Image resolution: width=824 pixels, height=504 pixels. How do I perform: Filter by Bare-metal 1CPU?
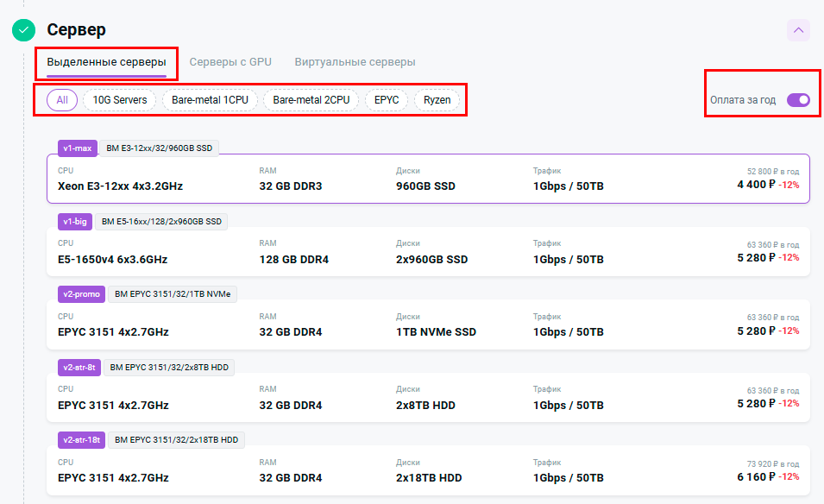[210, 100]
